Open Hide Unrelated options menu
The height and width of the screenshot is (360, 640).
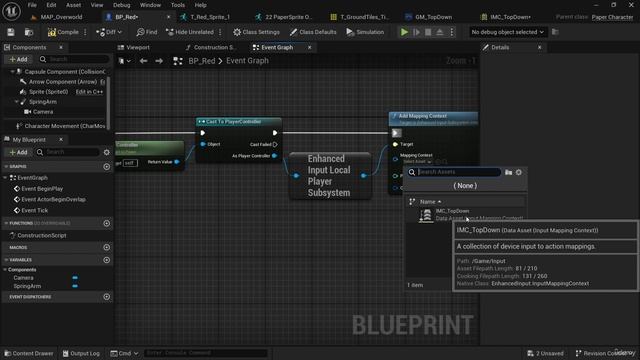[220, 32]
